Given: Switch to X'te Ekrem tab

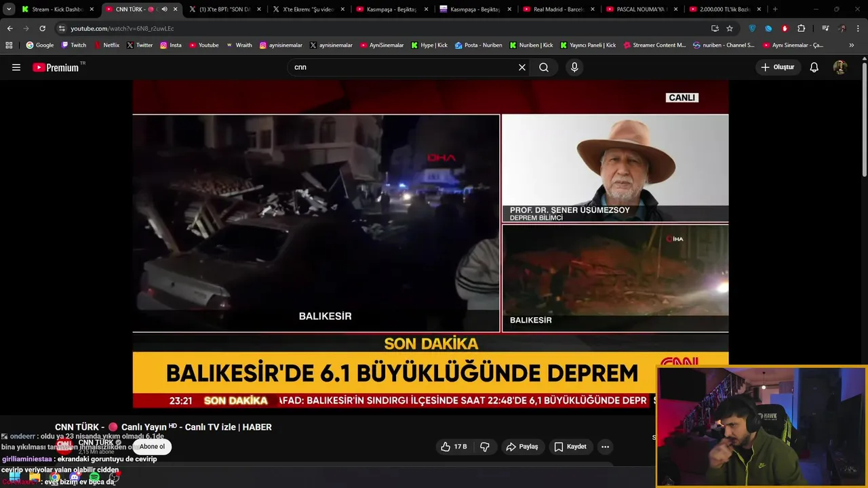Looking at the screenshot, I should (x=308, y=9).
